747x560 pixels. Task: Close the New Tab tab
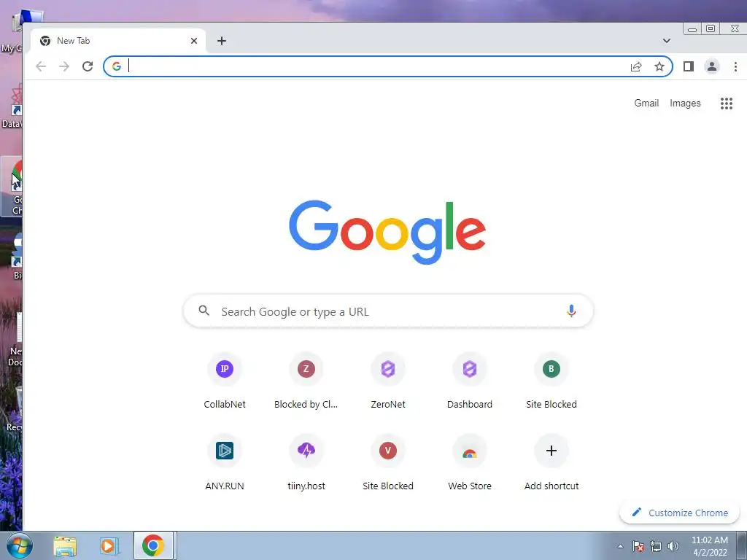coord(194,41)
